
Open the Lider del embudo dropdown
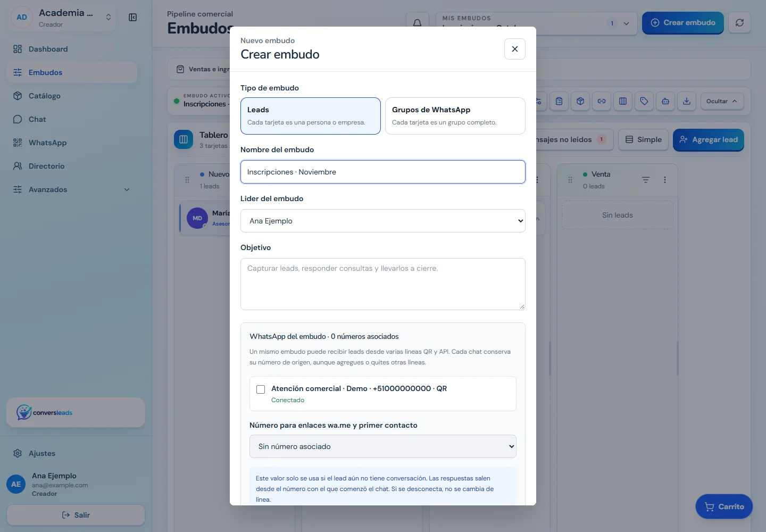383,221
